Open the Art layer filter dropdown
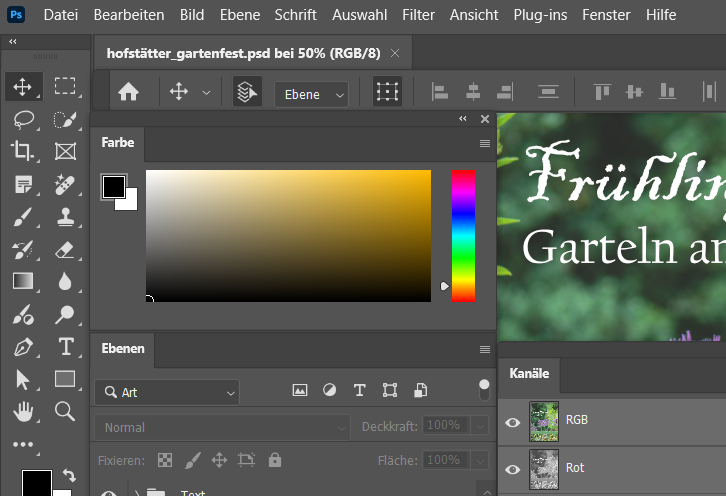The width and height of the screenshot is (726, 496). click(167, 392)
